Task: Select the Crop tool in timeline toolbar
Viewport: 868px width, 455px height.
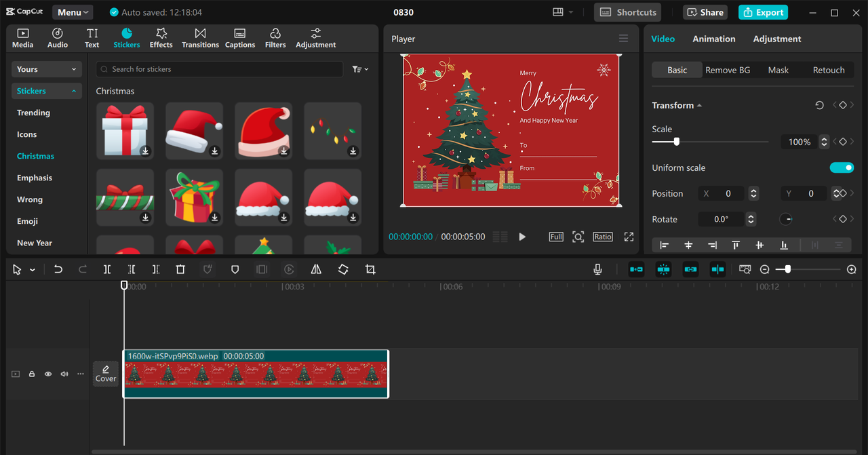Action: 370,269
